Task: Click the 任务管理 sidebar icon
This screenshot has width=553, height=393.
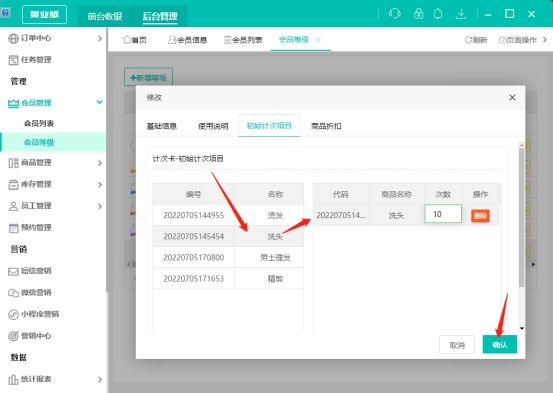Action: [13, 60]
